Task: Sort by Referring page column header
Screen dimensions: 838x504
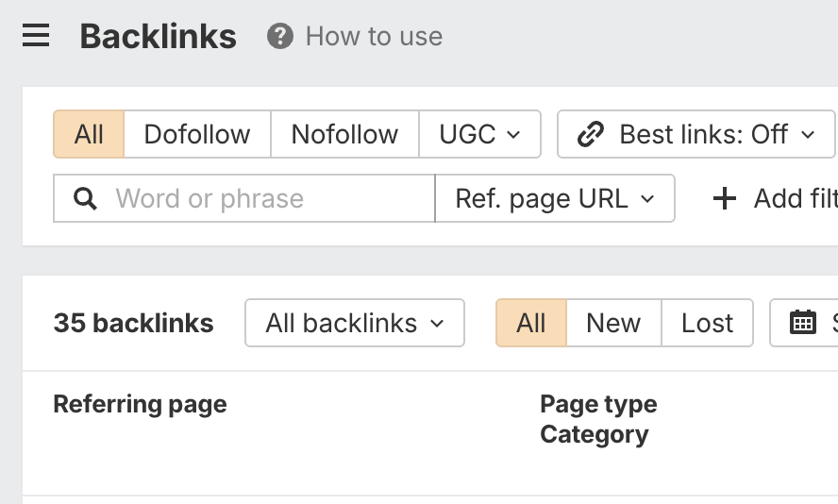Action: [140, 404]
